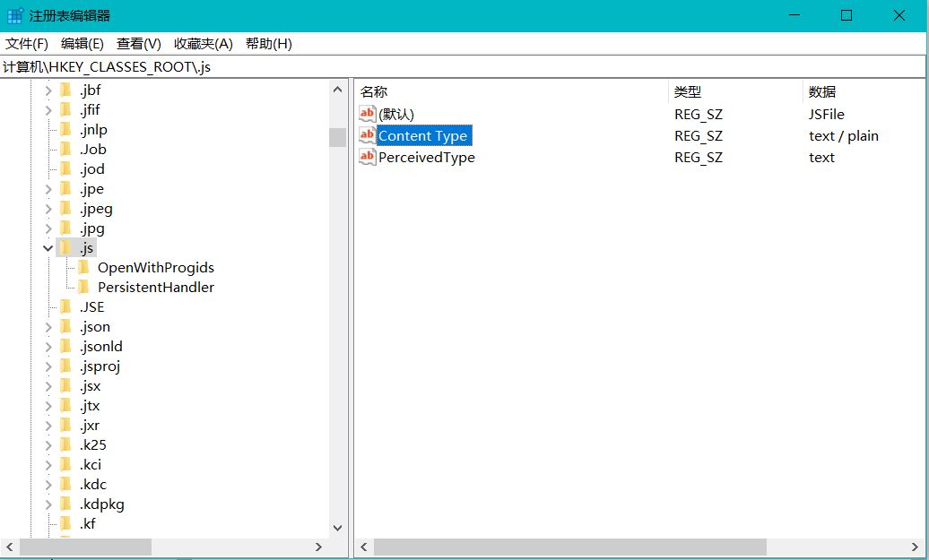Click the OpenWithProgids key folder icon

coord(83,267)
